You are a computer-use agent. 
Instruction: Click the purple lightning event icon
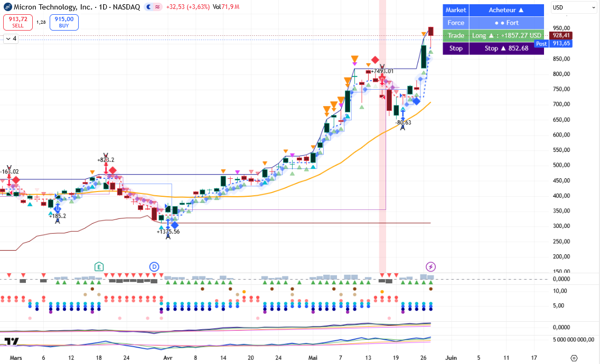point(430,267)
